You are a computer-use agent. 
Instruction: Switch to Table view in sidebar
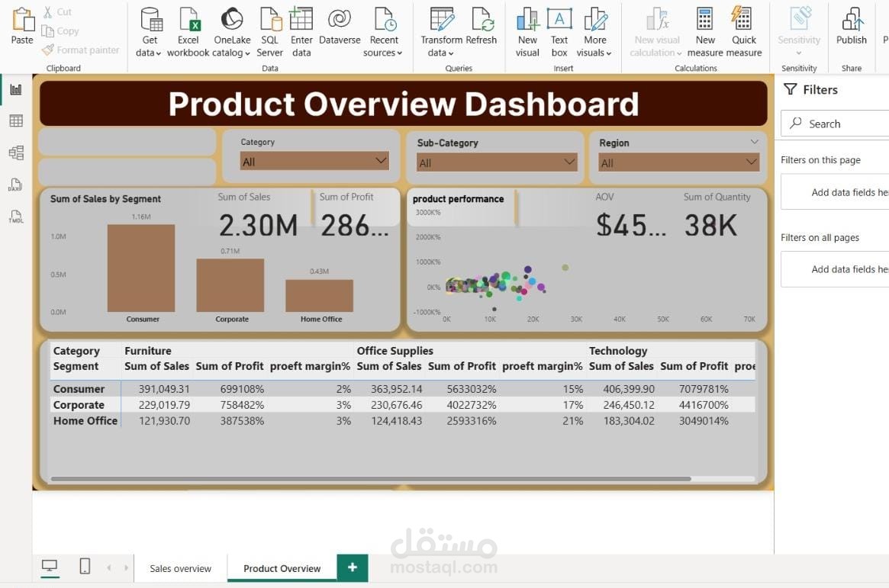[16, 120]
